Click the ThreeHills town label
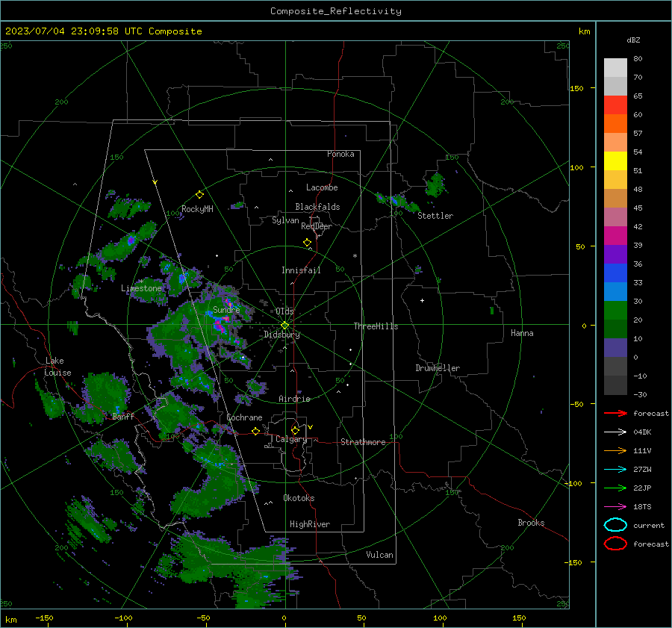This screenshot has width=672, height=628. coord(376,326)
